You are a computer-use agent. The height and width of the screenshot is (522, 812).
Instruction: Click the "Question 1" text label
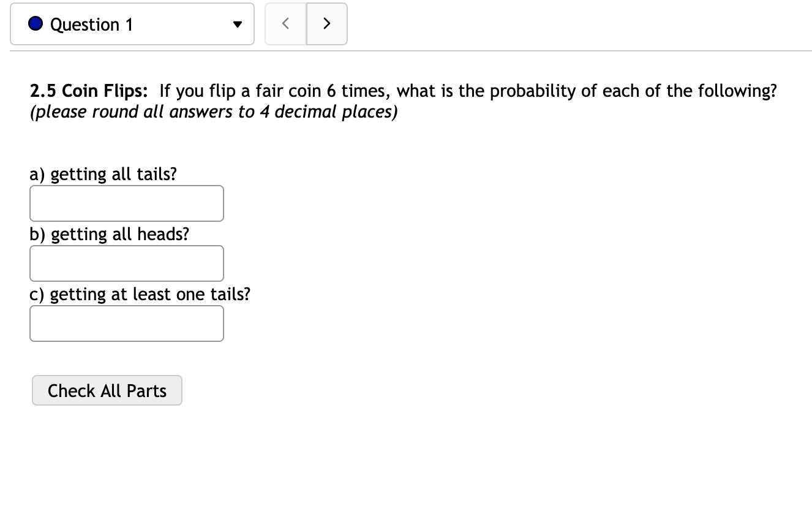point(91,25)
